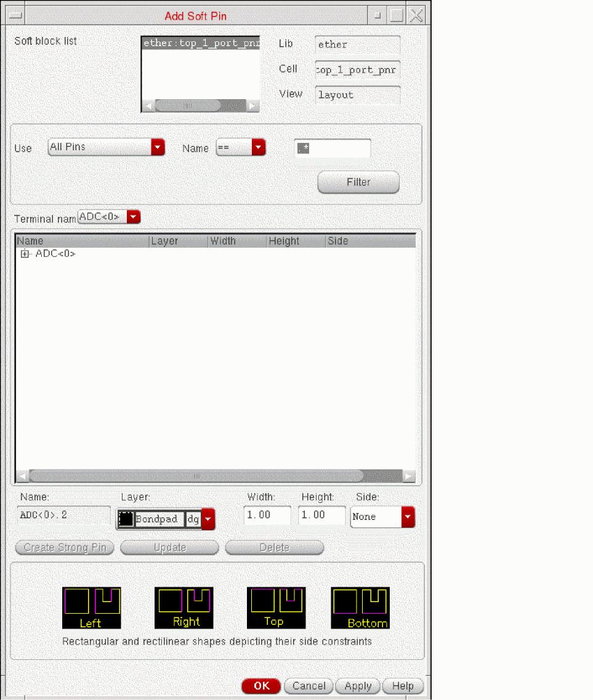Click the Name column header in pin table
This screenshot has width=593, height=700.
[82, 241]
